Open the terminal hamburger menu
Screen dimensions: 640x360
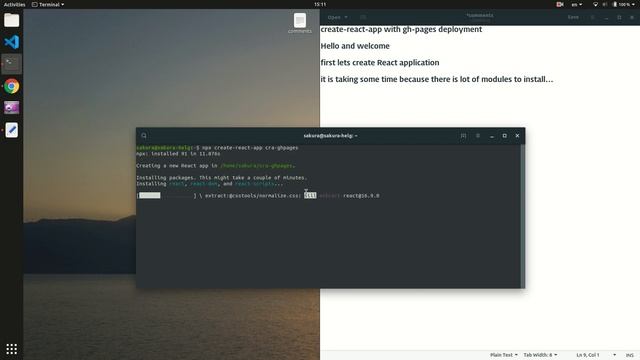(x=478, y=136)
